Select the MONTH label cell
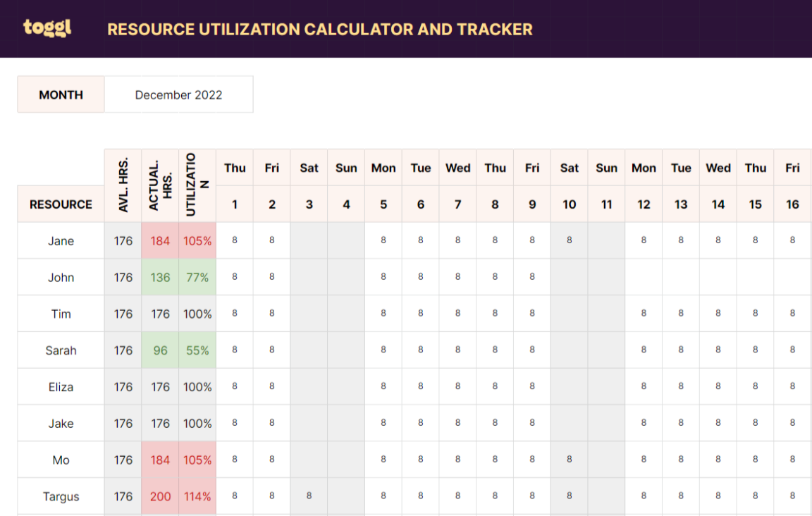The image size is (812, 516). pos(61,94)
